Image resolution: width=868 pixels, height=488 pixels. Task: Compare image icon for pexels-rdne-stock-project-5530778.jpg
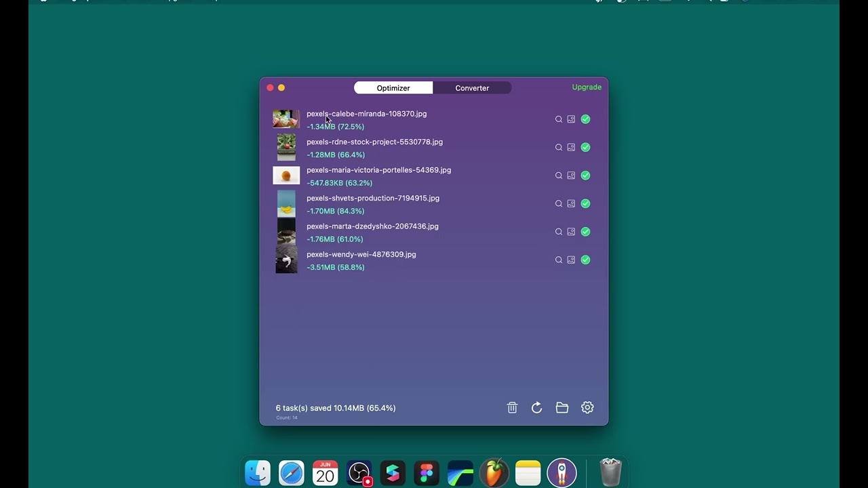point(571,147)
